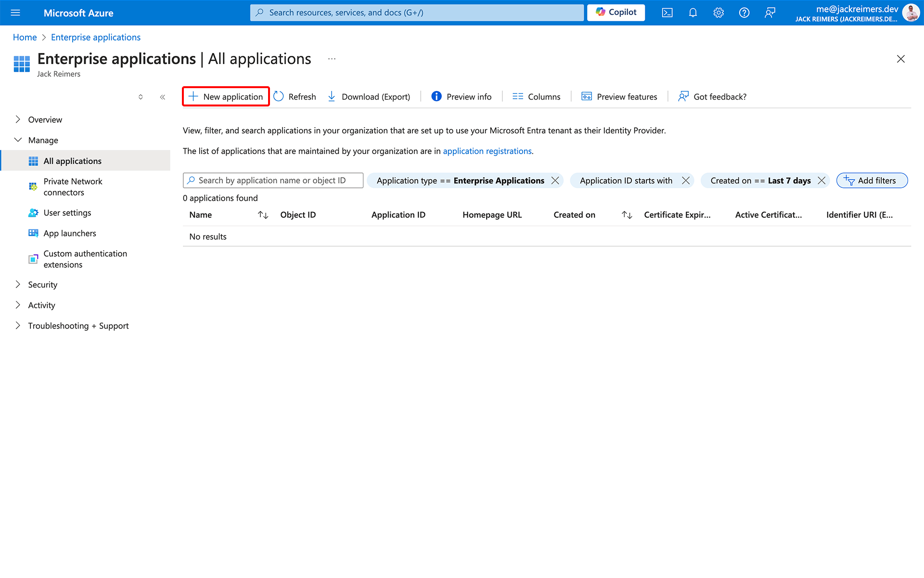Open Application type filter pill
Image resolution: width=924 pixels, height=578 pixels.
coord(460,180)
